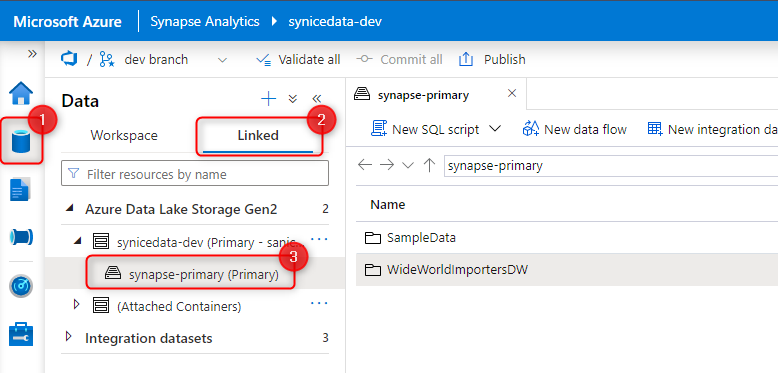Switch to the Workspace tab

(124, 135)
